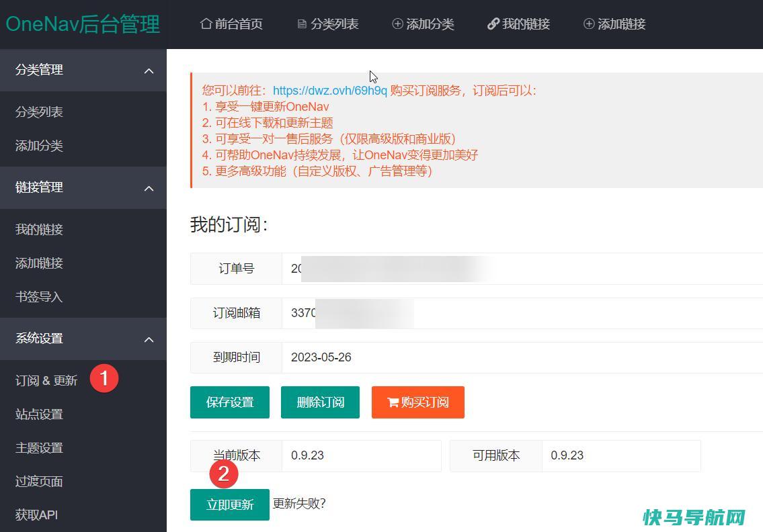Open 我的链接 in the top navigation
Viewport: 763px width, 532px height.
(519, 24)
